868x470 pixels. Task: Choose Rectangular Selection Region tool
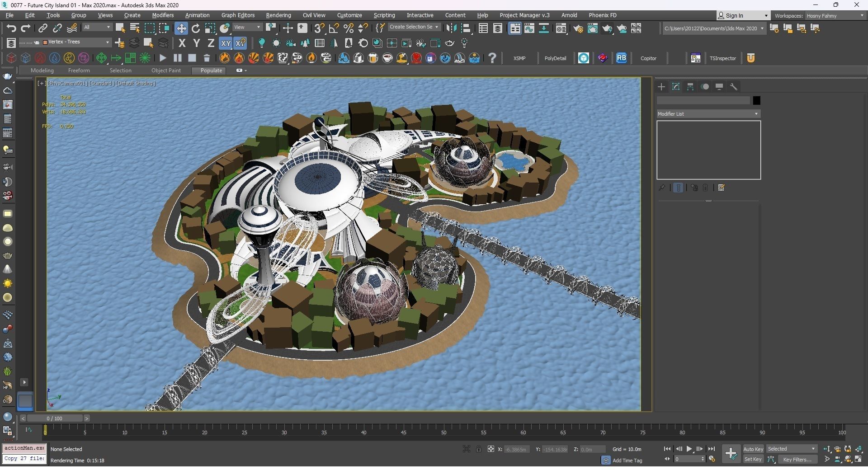tap(149, 28)
